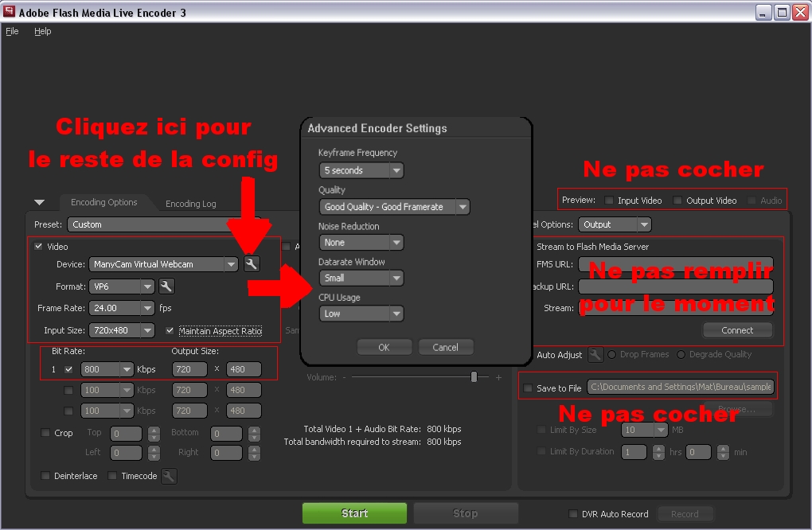Switch to Encoding Options tab
Viewport: 812px width, 530px height.
104,202
